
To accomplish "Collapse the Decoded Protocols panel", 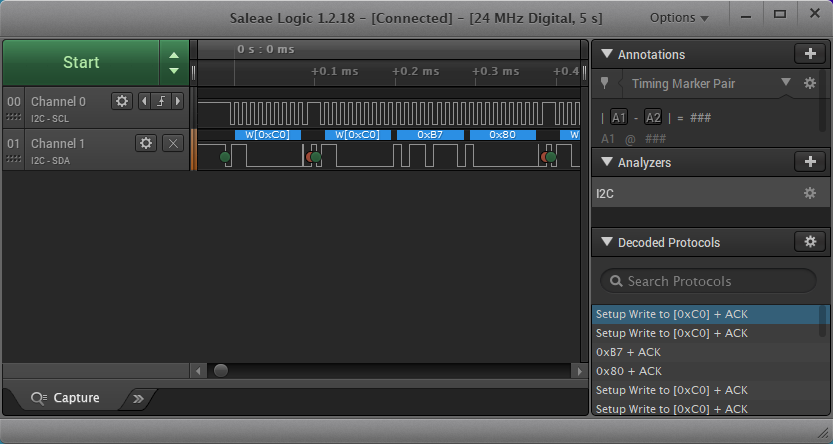I will [607, 242].
